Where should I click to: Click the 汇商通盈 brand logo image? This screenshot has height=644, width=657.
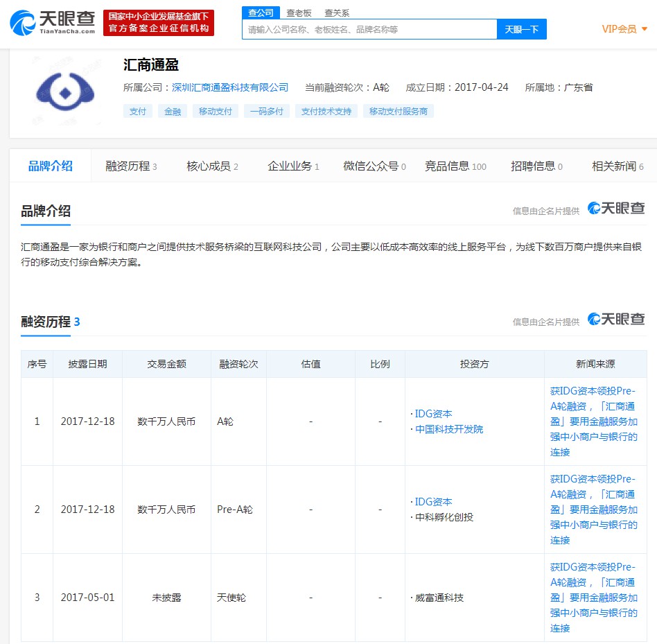tap(65, 92)
